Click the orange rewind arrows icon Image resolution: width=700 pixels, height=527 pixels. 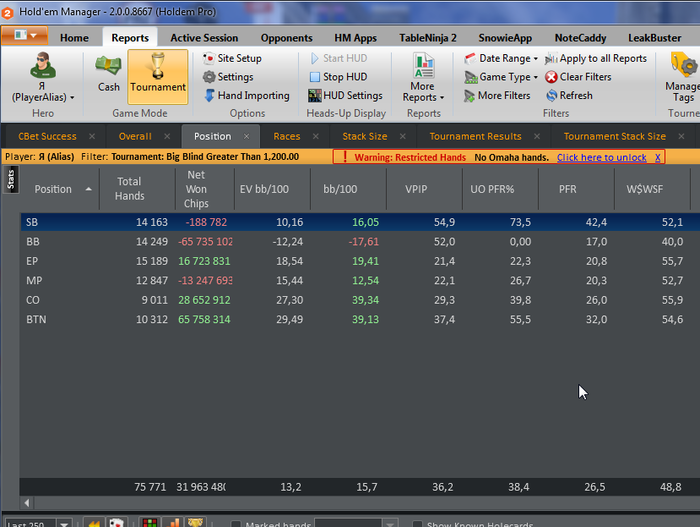pos(94,523)
